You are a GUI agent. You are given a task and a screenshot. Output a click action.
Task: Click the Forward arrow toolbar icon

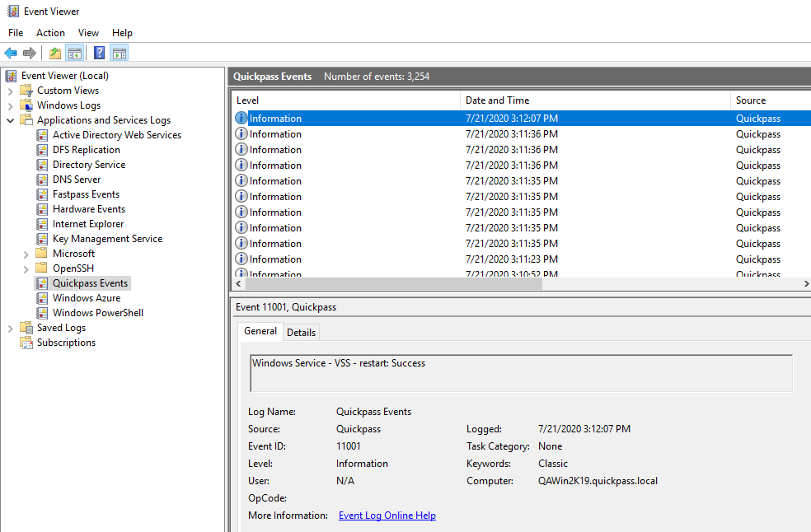click(x=30, y=53)
